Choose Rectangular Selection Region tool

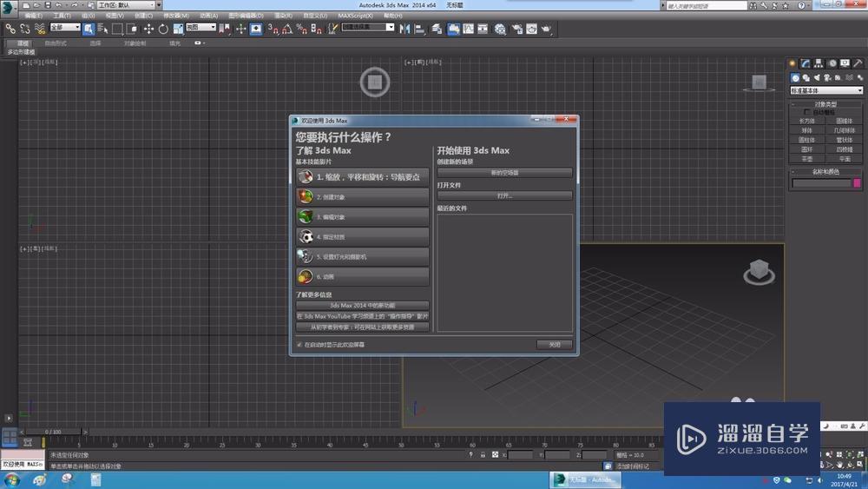pyautogui.click(x=117, y=29)
